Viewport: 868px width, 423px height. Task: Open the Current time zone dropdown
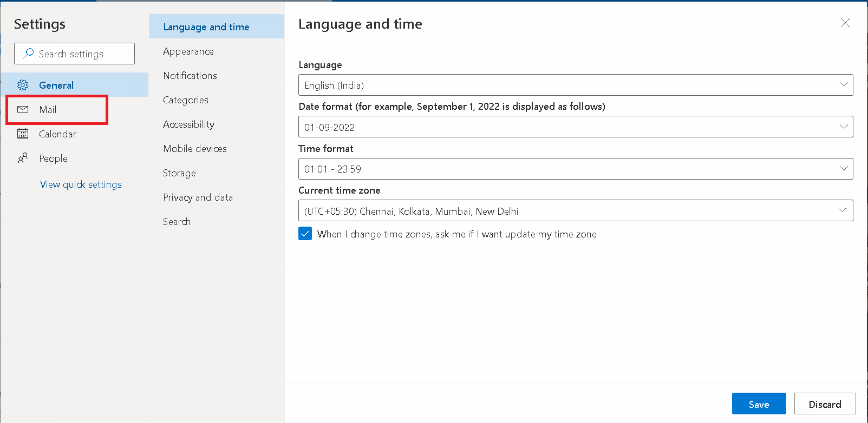click(x=576, y=210)
